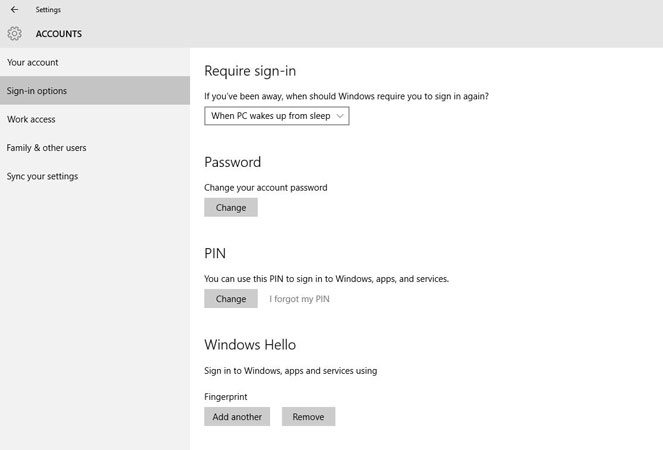Click the Settings title text
Viewport: 663px width, 450px height.
48,10
